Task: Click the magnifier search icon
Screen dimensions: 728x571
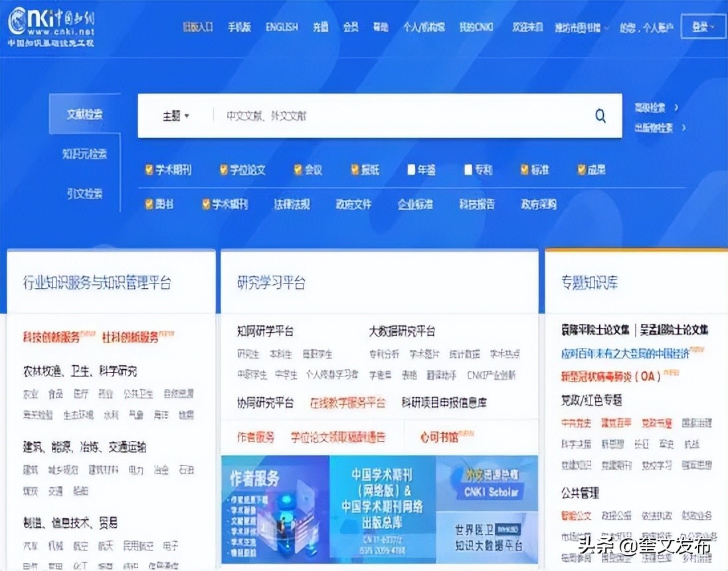Action: (600, 116)
